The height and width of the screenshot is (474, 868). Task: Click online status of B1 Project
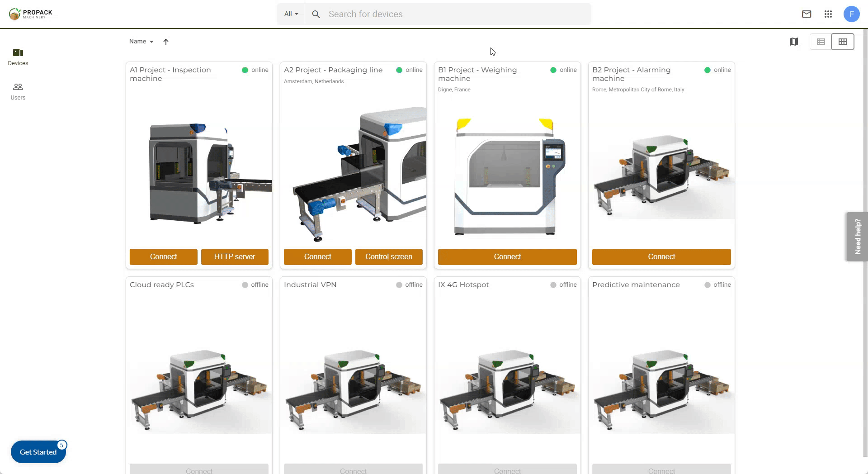click(563, 70)
